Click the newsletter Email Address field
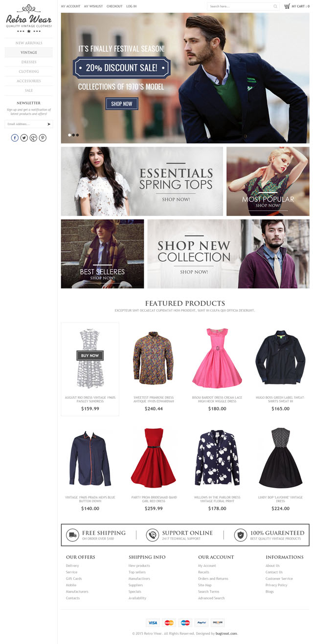 25,124
